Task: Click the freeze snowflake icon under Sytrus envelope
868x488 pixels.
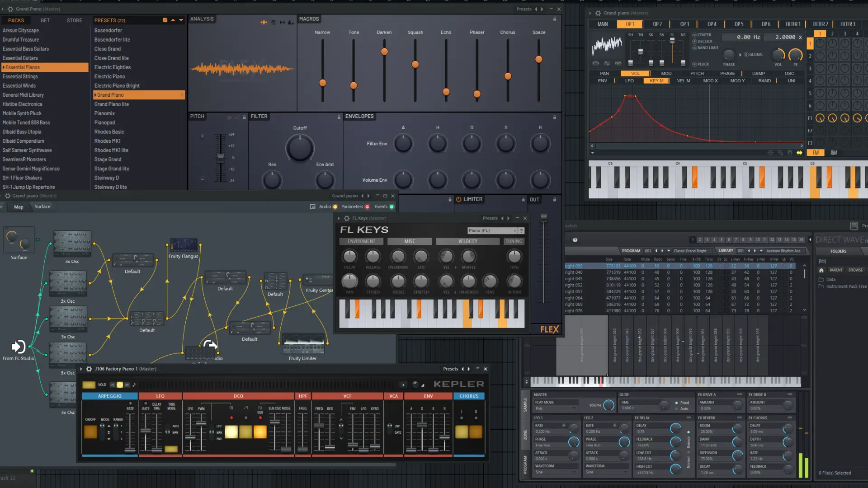Action: [770, 153]
